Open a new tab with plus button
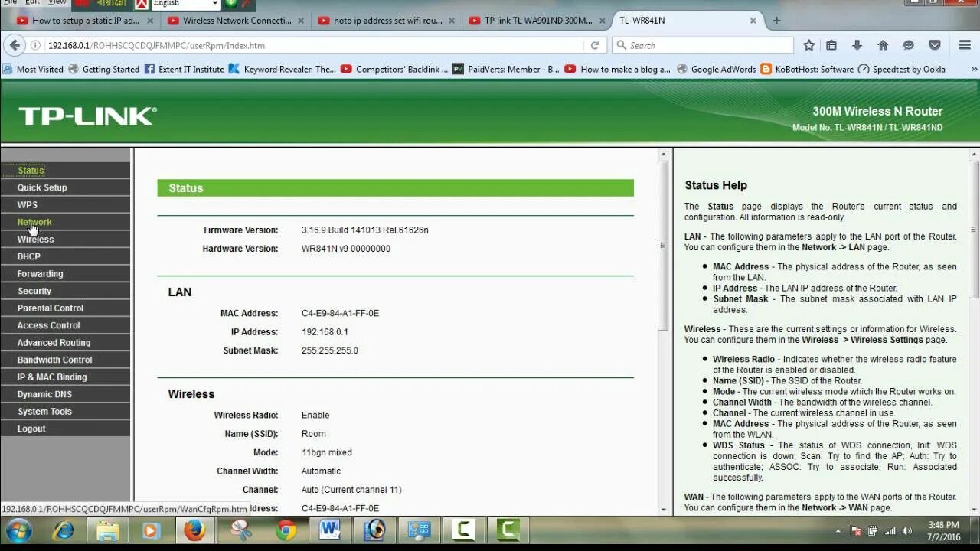This screenshot has width=980, height=551. pyautogui.click(x=776, y=21)
